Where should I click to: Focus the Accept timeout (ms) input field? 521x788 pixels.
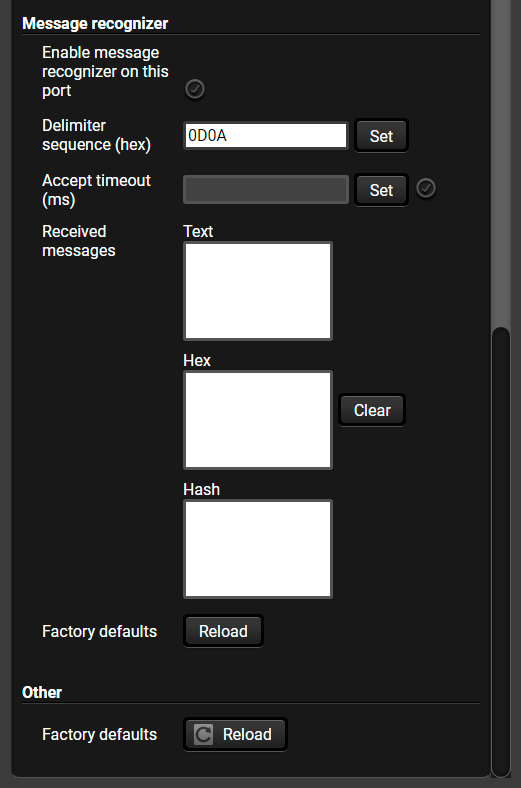pos(266,189)
